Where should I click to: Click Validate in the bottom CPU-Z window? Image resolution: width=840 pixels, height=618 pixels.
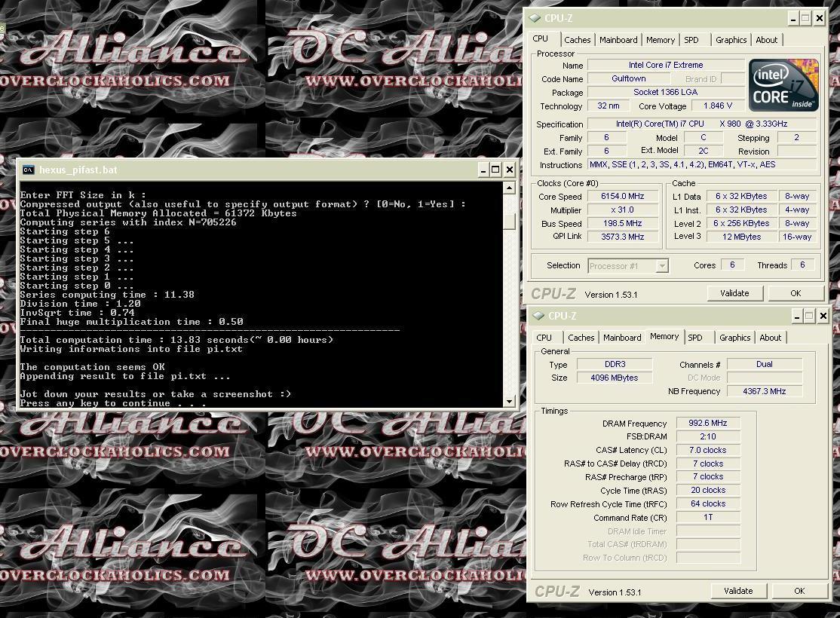tap(738, 591)
